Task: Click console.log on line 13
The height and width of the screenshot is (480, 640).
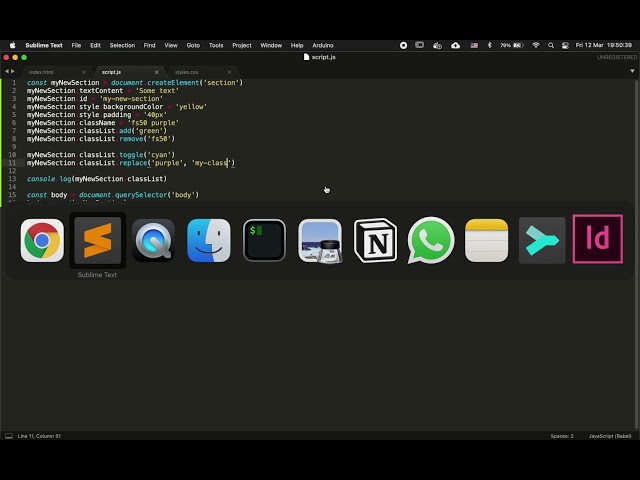Action: (x=49, y=179)
